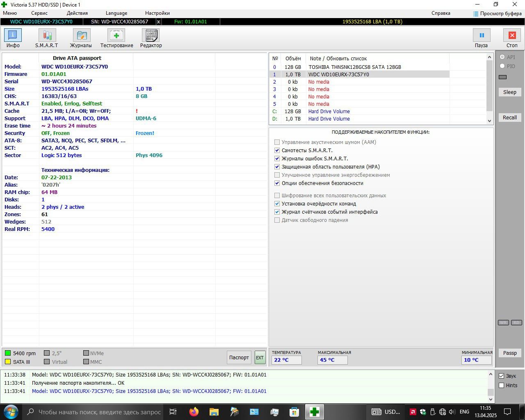Viewport: 525px width, 420px height.
Task: Select D: Hard Drive Volume row
Action: coord(359,119)
